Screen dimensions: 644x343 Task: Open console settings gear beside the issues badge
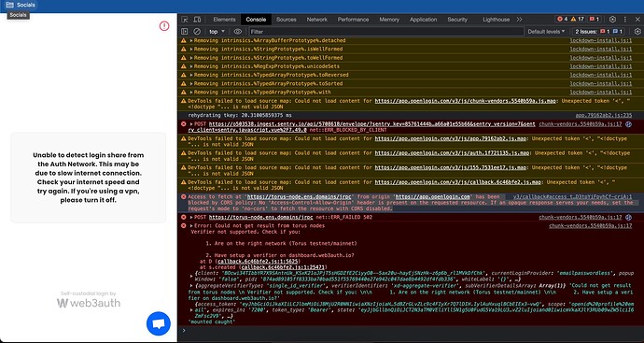(637, 31)
